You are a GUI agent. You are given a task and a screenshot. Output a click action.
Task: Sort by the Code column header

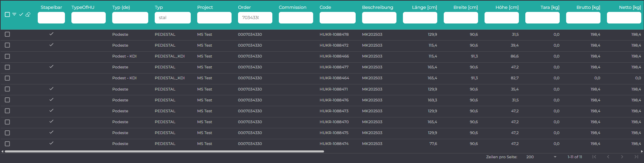[325, 7]
